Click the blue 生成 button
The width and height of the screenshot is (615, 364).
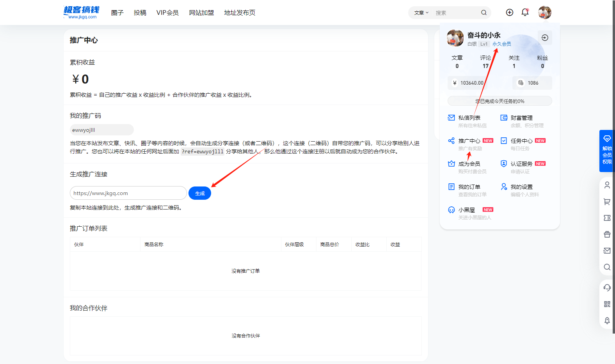[200, 193]
